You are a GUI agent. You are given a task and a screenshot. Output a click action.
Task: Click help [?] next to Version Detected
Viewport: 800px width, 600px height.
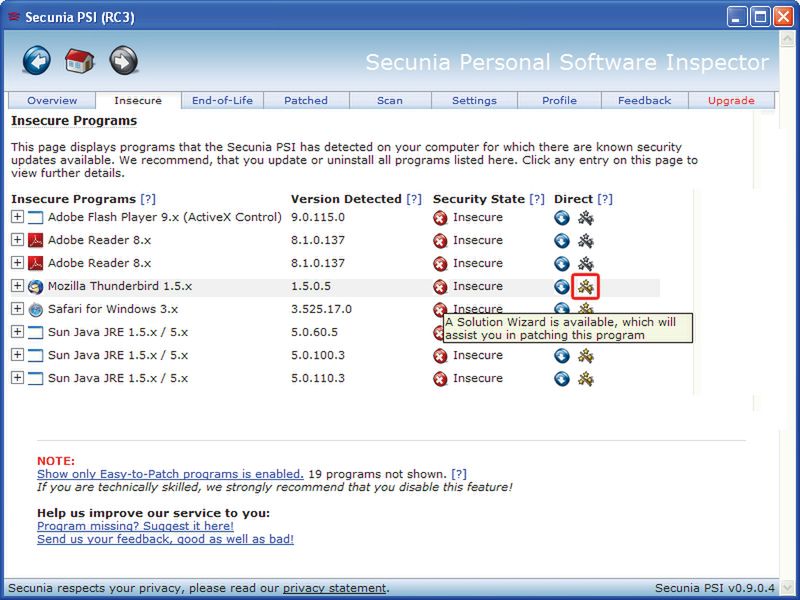click(x=414, y=199)
